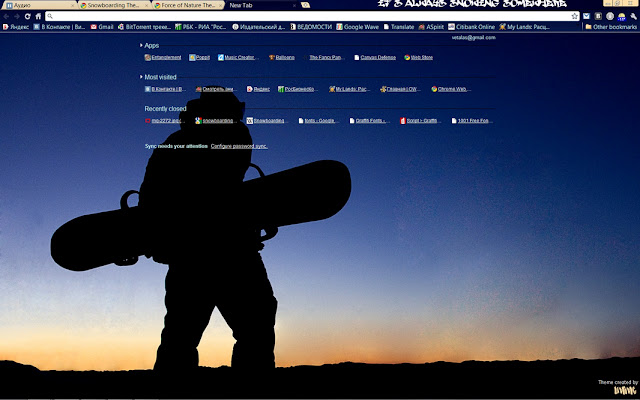Bookmark this page with the star icon
640x400 pixels.
point(575,16)
